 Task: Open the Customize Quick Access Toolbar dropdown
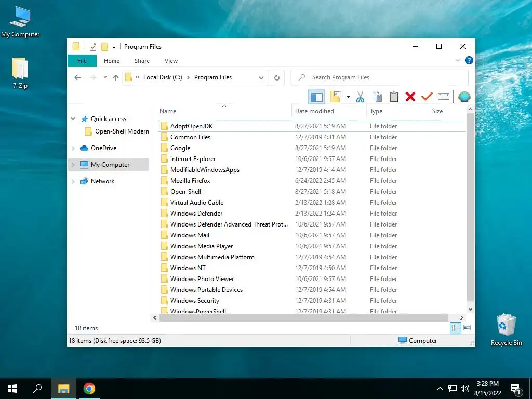(x=114, y=47)
